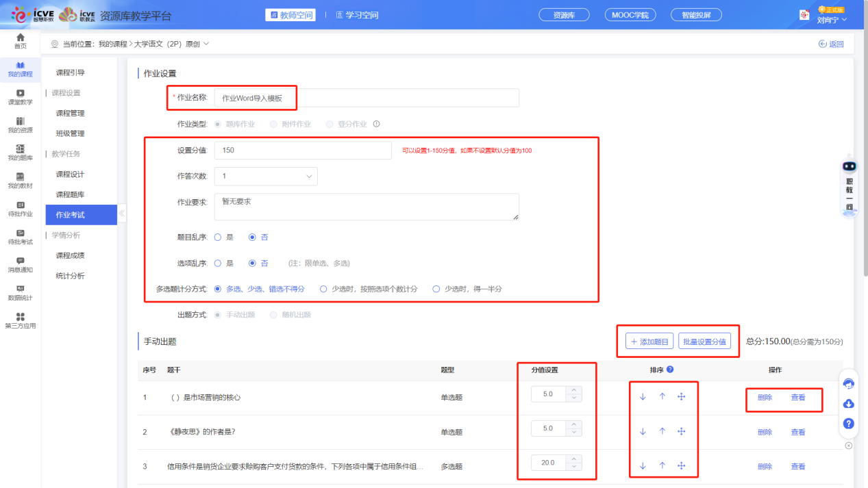Image resolution: width=868 pixels, height=488 pixels.
Task: Open the 首页 home icon in the sidebar
Action: 20,41
